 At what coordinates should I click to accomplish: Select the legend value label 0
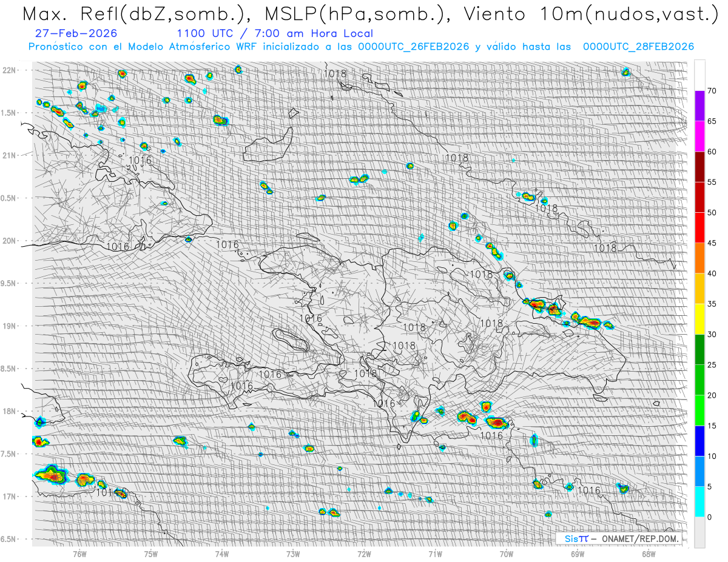[709, 517]
